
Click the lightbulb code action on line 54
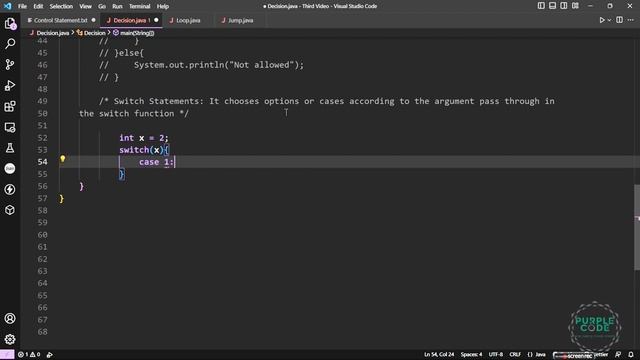(x=62, y=159)
